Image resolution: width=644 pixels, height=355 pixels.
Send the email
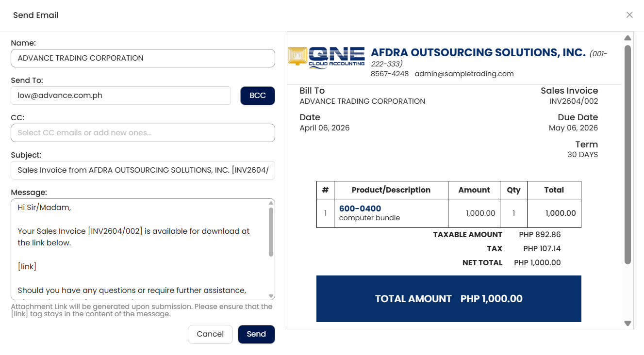[256, 334]
